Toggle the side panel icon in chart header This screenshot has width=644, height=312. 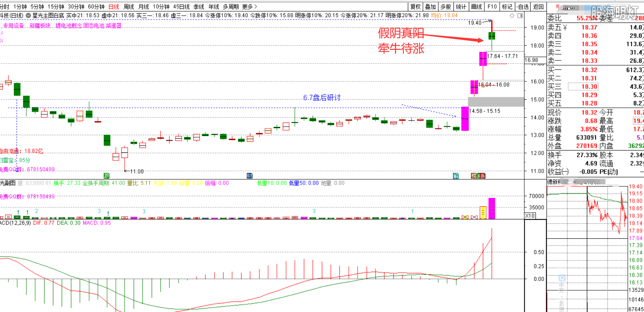pos(520,15)
